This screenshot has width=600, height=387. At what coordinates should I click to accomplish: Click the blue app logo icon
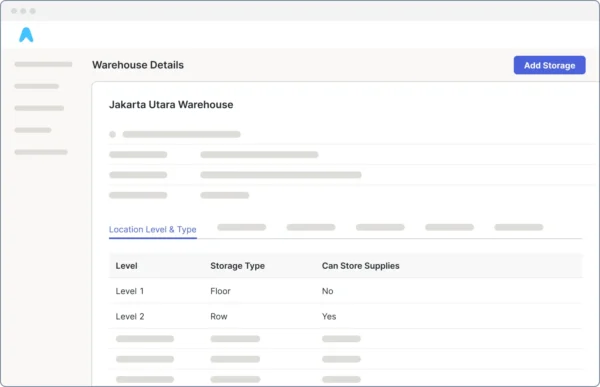pyautogui.click(x=26, y=34)
